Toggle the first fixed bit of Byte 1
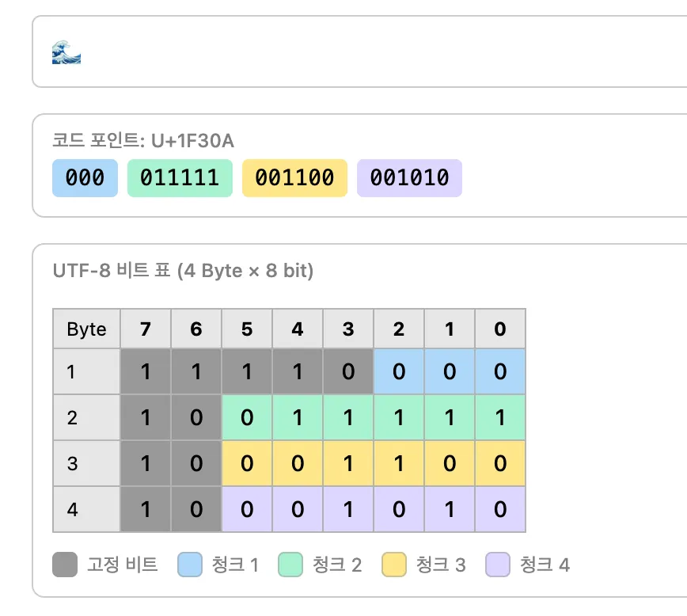This screenshot has width=687, height=616. [x=146, y=372]
